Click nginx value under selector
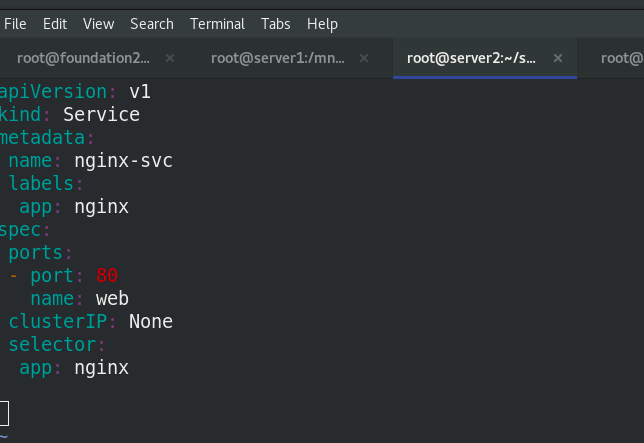Image resolution: width=644 pixels, height=443 pixels. coord(101,367)
